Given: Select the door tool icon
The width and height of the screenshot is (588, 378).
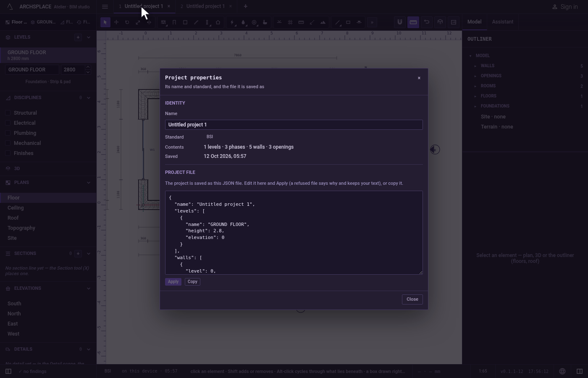Looking at the screenshot, I should 174,22.
